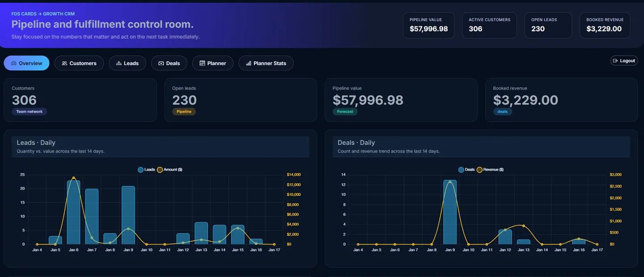Click the Overview tab gauge icon
The width and height of the screenshot is (644, 277).
[14, 63]
